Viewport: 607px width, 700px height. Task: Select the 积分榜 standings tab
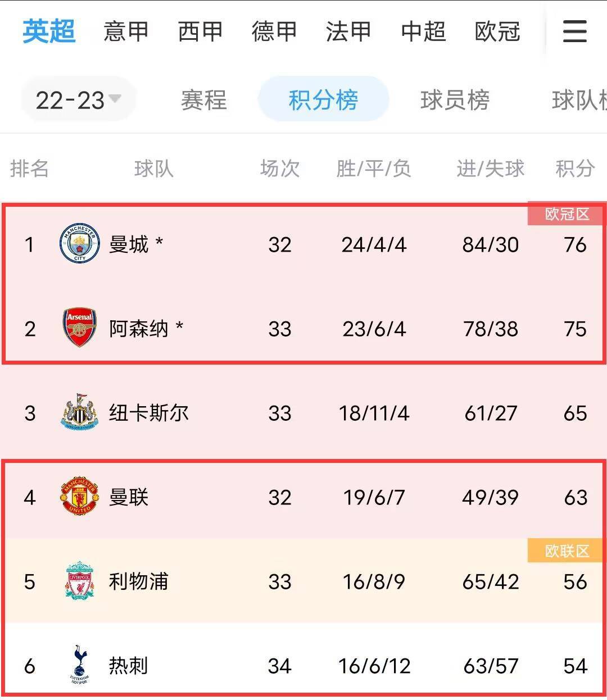coord(323,100)
